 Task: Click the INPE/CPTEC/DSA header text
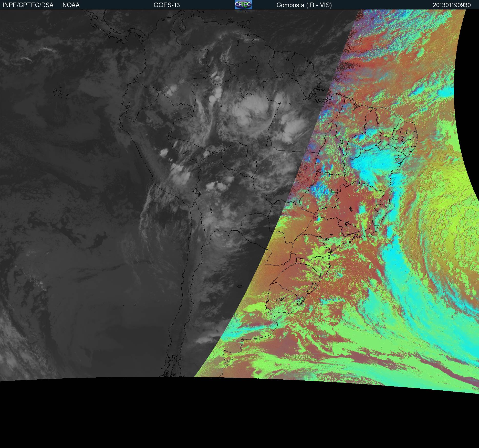click(x=28, y=5)
